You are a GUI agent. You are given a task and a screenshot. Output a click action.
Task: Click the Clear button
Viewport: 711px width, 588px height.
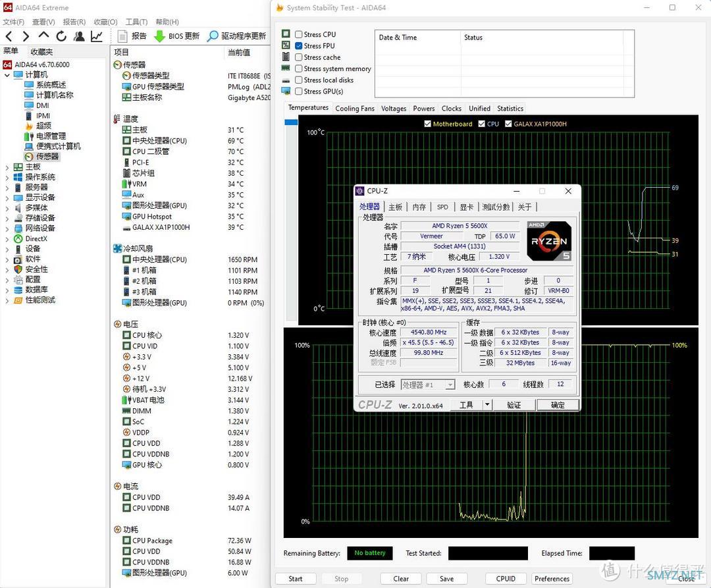click(401, 579)
